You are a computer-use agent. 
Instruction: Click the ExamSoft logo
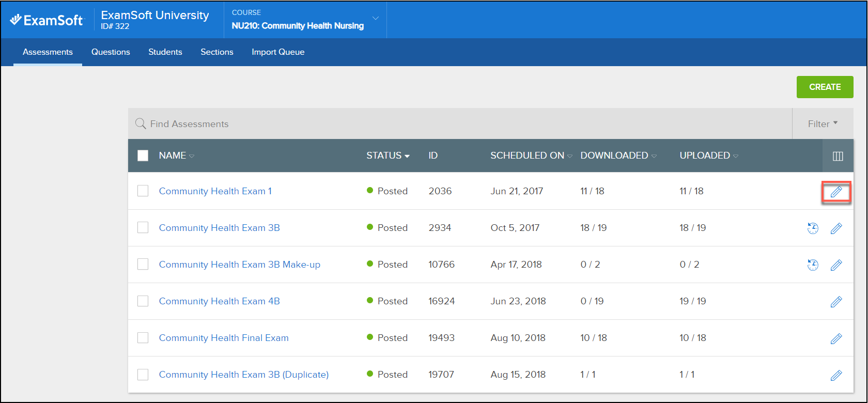(x=47, y=20)
